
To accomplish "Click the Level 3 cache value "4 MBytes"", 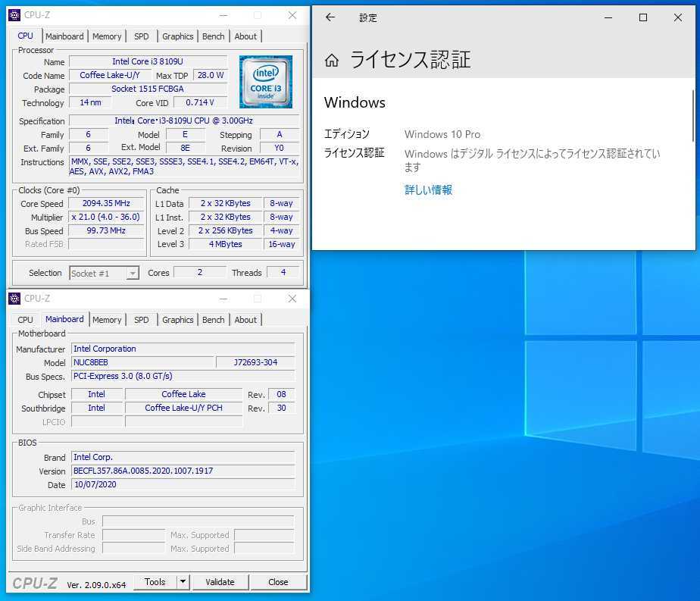I will (x=226, y=244).
